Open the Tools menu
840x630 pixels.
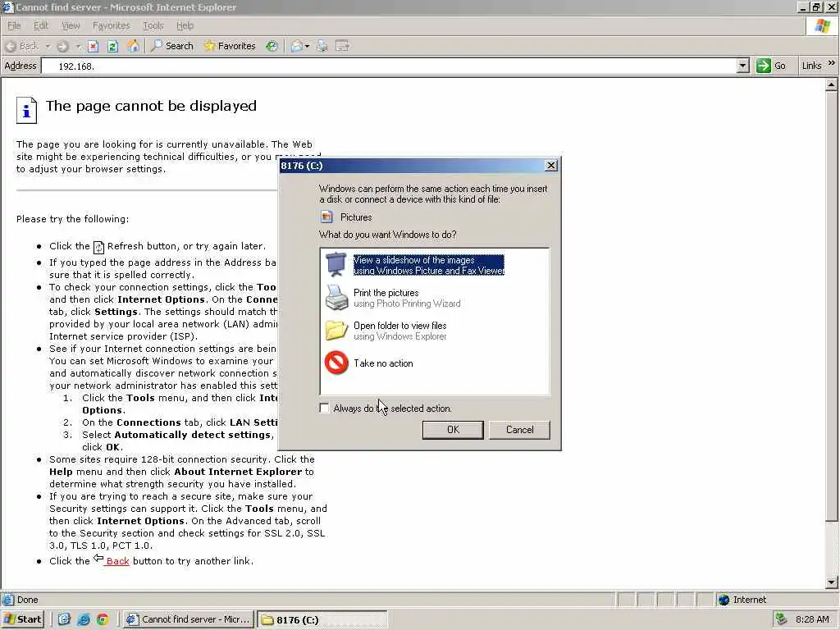coord(153,25)
